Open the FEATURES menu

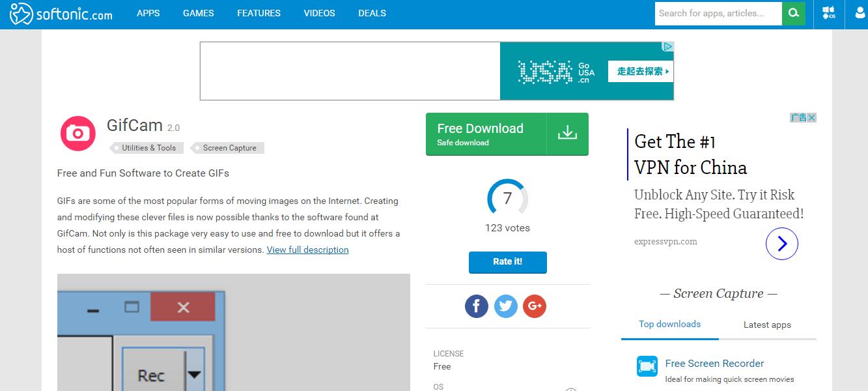259,13
